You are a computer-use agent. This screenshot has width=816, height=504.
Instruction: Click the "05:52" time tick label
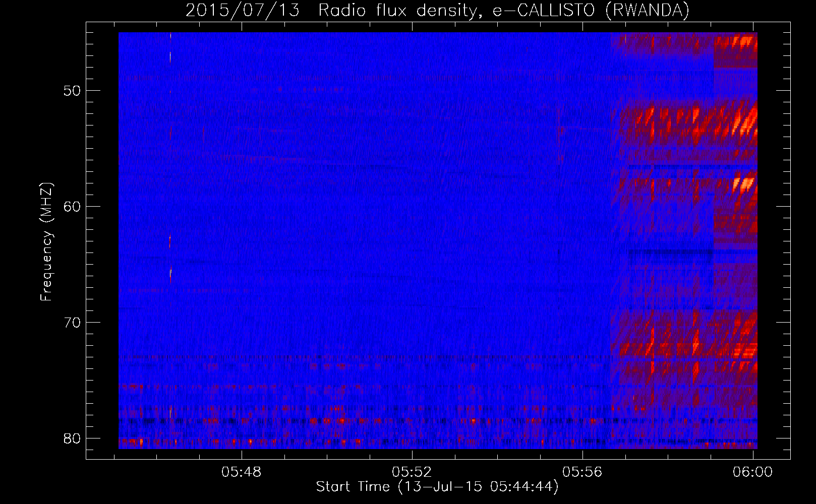pos(412,472)
